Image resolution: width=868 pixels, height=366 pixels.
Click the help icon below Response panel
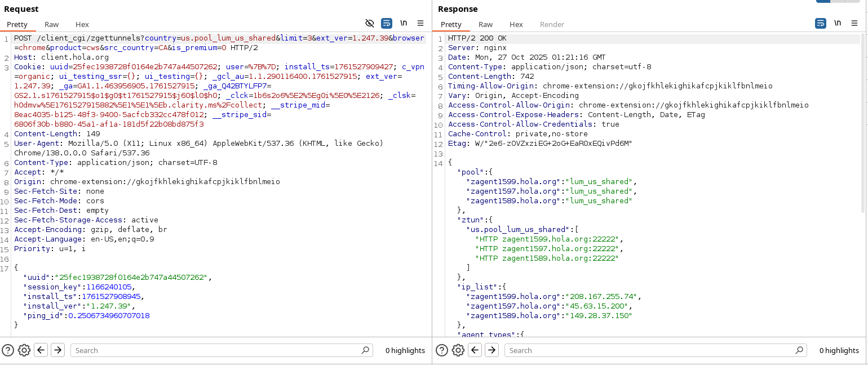tap(442, 350)
